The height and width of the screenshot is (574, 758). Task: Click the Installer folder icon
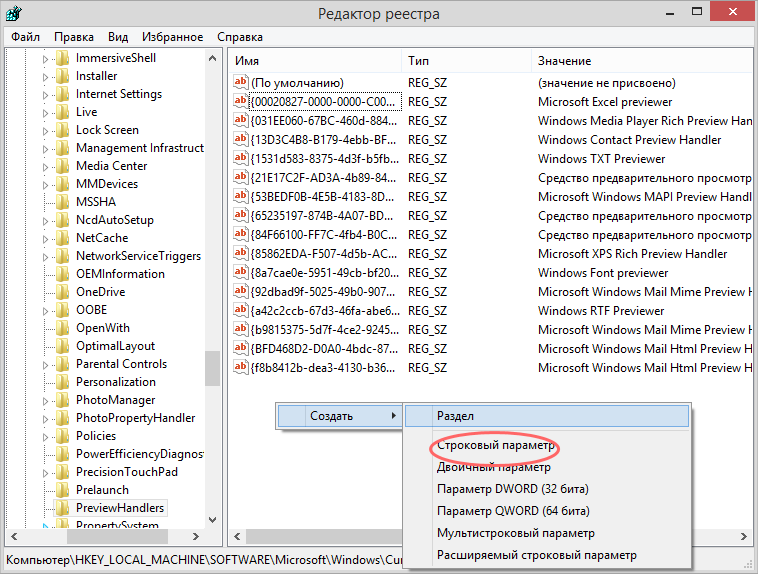tap(62, 76)
